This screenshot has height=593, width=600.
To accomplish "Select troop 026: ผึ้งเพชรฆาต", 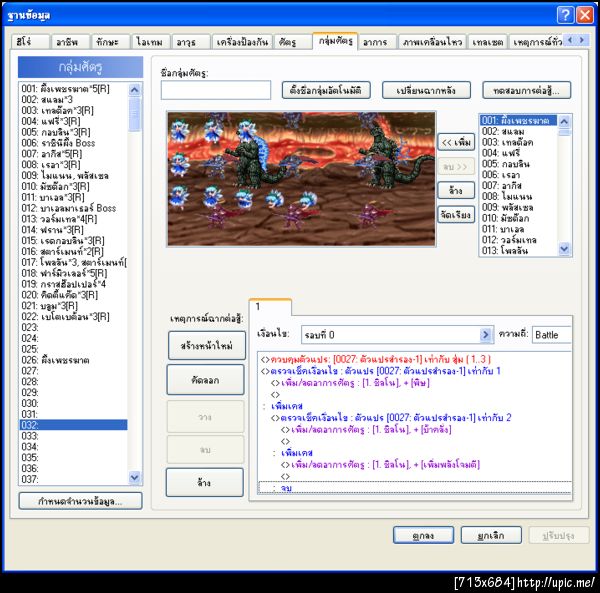I will click(x=73, y=360).
